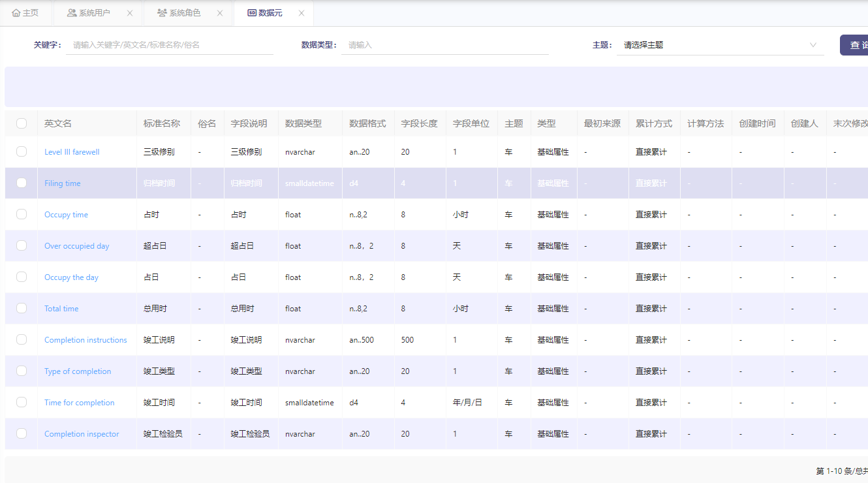
Task: Check the Filing time row checkbox
Action: (x=22, y=183)
